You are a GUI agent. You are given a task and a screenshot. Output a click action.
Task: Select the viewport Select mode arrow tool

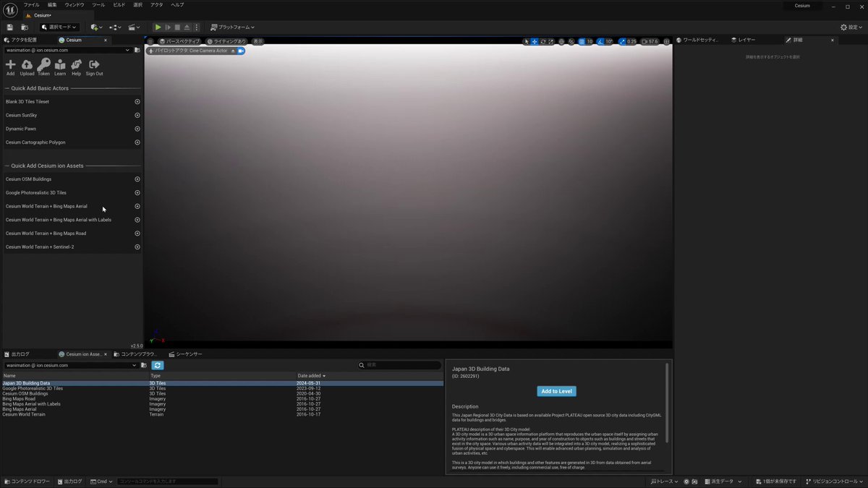tap(527, 41)
